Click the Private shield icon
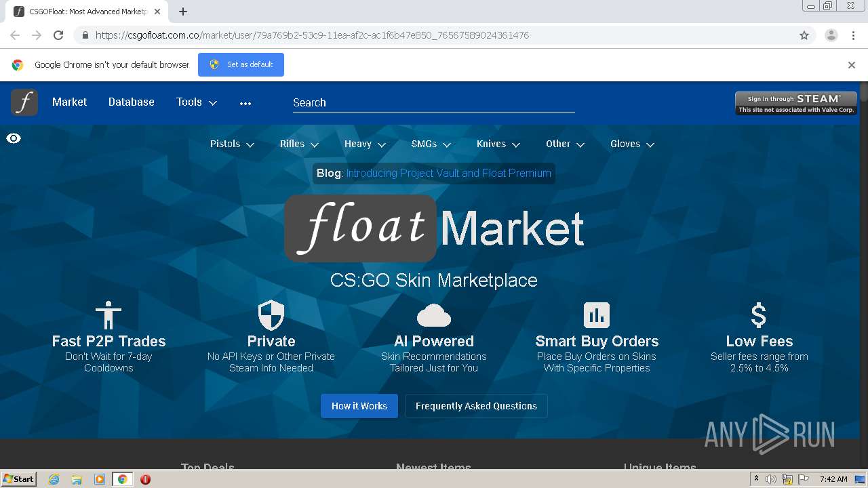Image resolution: width=868 pixels, height=488 pixels. click(x=271, y=315)
